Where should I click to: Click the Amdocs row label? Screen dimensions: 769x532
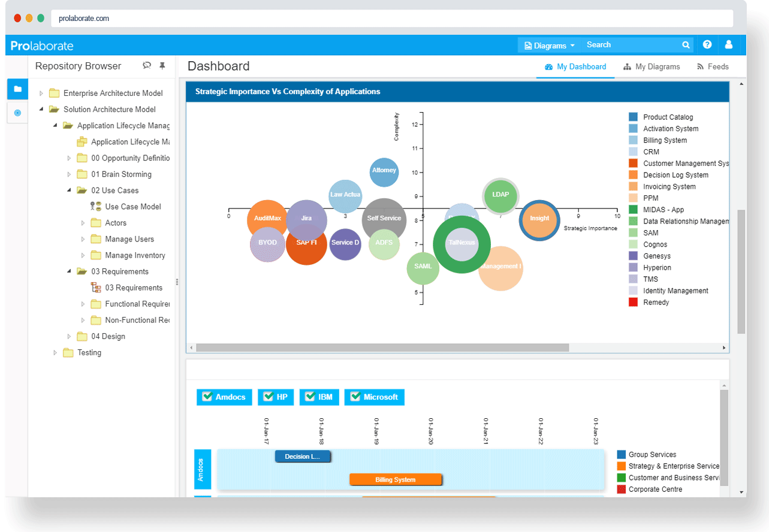click(203, 470)
